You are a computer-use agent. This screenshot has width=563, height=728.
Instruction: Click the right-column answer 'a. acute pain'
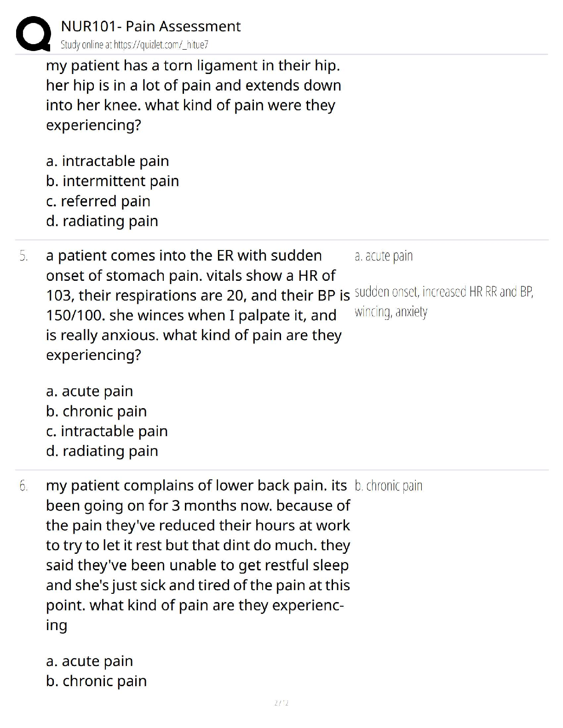click(384, 256)
